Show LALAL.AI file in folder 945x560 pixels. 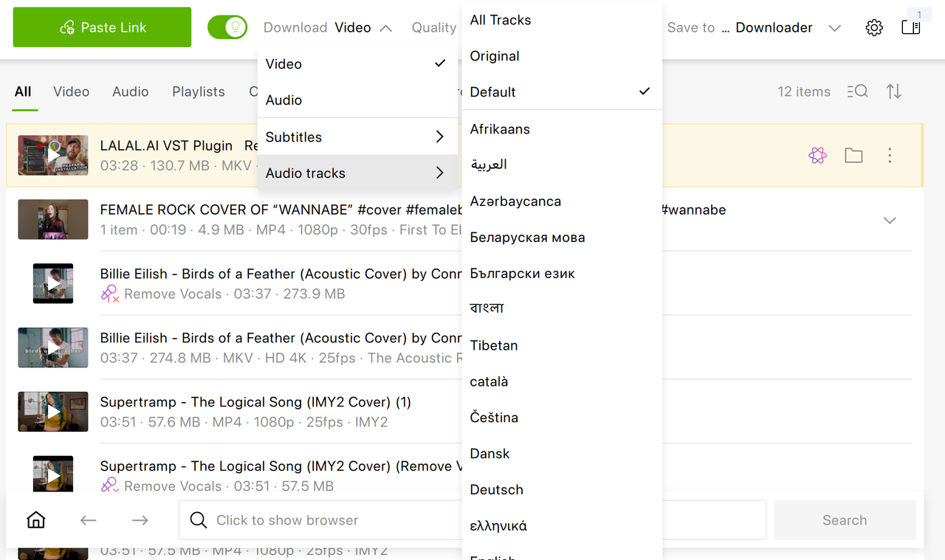click(x=853, y=155)
